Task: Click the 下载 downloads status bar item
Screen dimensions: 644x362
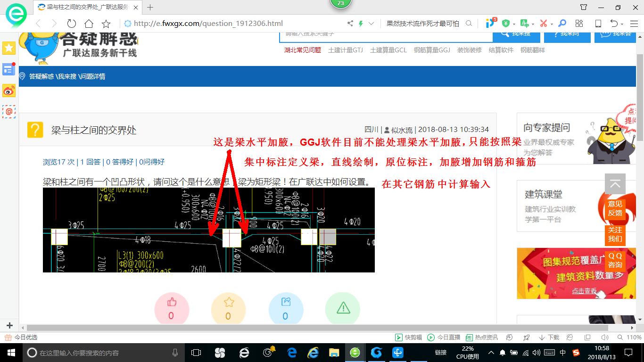Action: (x=549, y=337)
